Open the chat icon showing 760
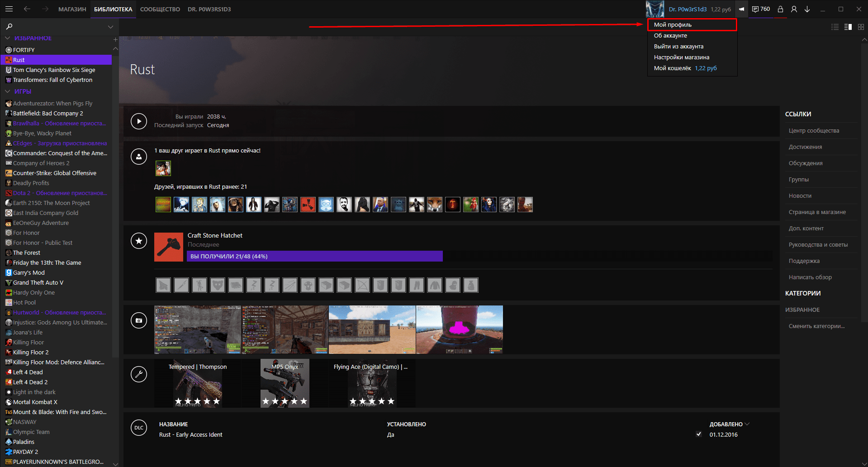868x467 pixels. click(x=761, y=9)
